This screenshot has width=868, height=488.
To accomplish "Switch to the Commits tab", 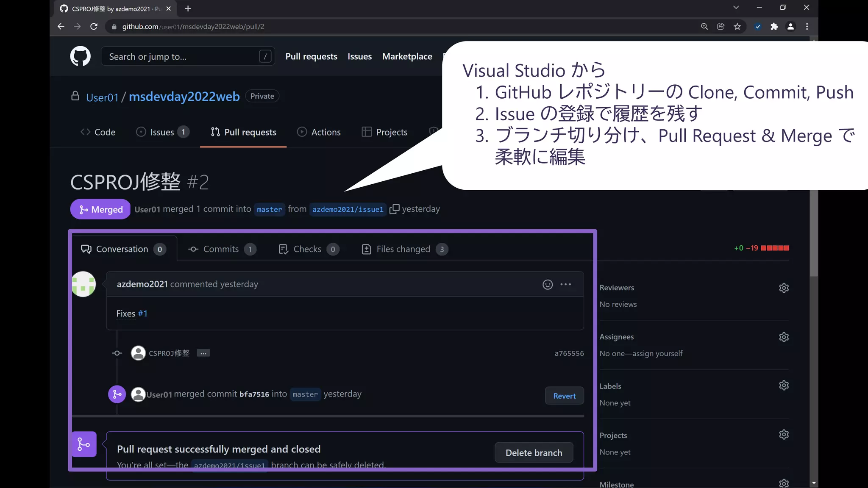I will tap(221, 249).
